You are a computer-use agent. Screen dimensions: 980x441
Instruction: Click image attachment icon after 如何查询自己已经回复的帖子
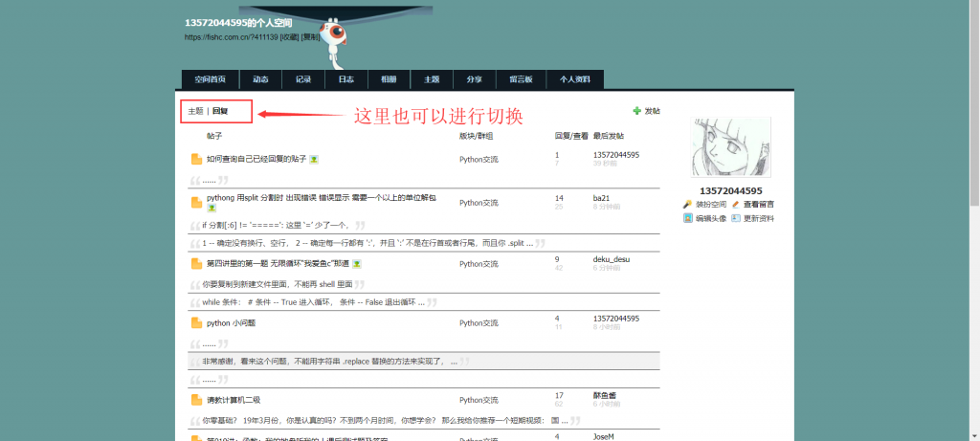point(314,160)
